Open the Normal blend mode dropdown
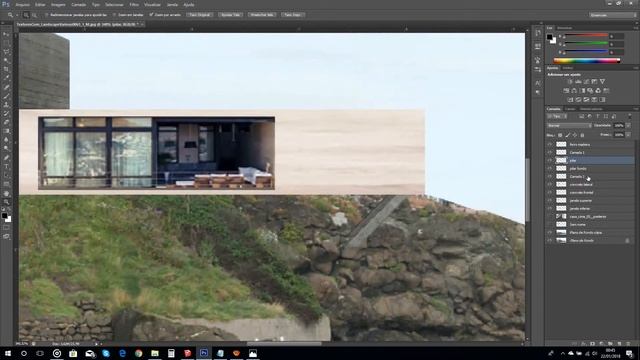Viewport: 640px width, 360px height. click(x=569, y=126)
